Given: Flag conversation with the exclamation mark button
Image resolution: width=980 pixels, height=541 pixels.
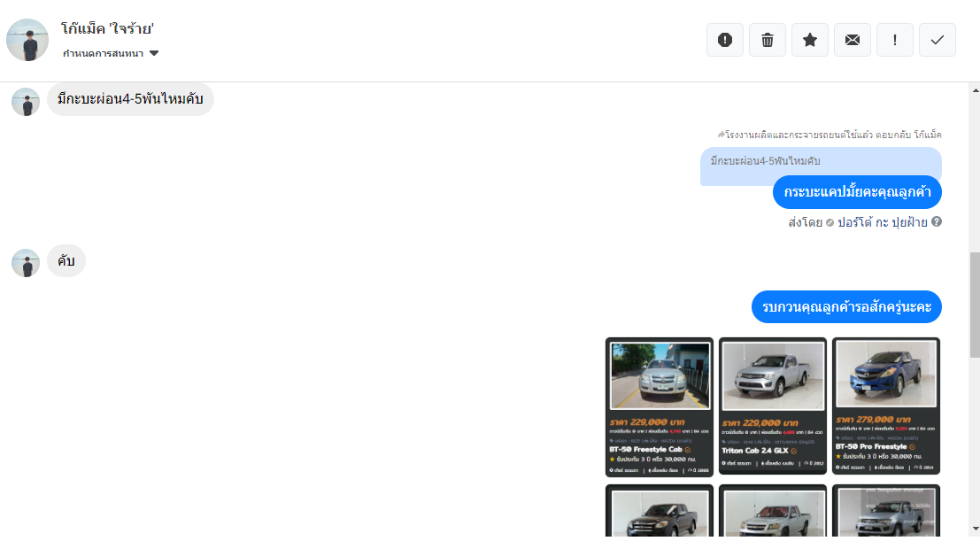Looking at the screenshot, I should coord(895,40).
